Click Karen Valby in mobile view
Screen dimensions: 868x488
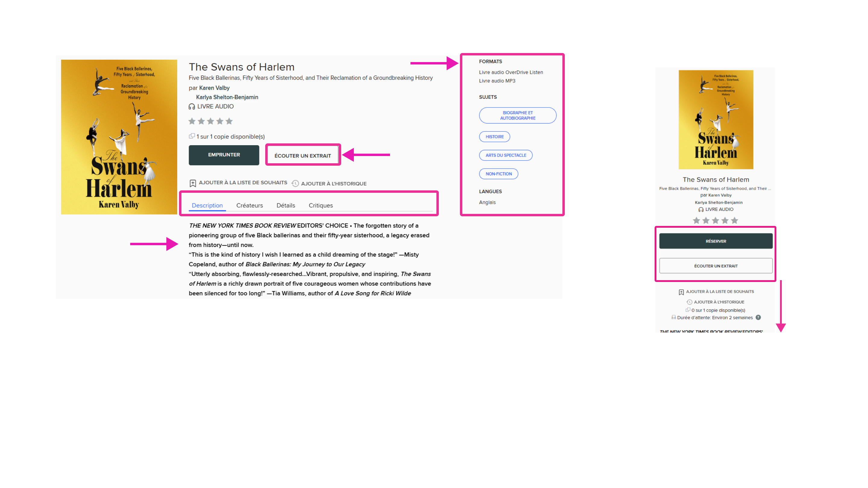(x=720, y=195)
